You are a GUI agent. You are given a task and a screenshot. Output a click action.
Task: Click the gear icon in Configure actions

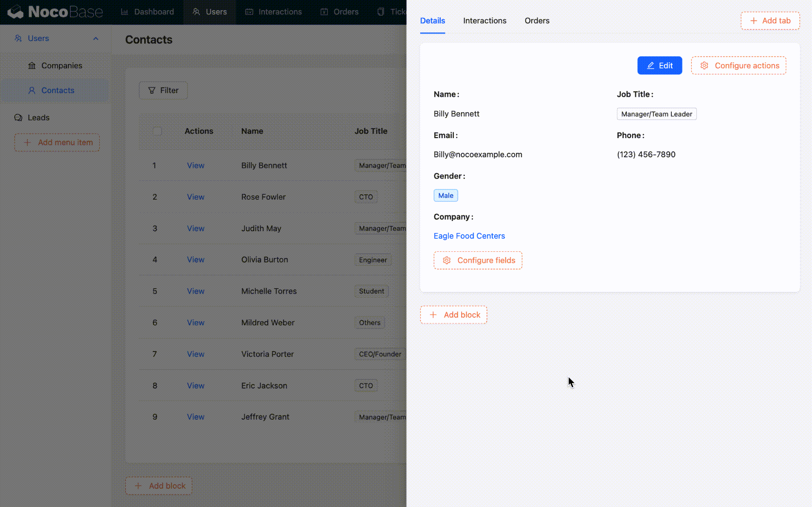704,65
